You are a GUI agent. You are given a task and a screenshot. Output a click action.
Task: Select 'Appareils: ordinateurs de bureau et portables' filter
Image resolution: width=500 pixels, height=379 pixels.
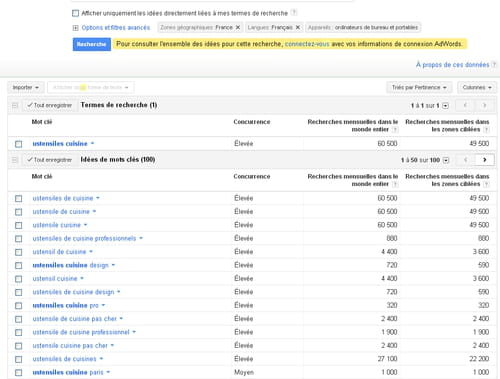363,27
